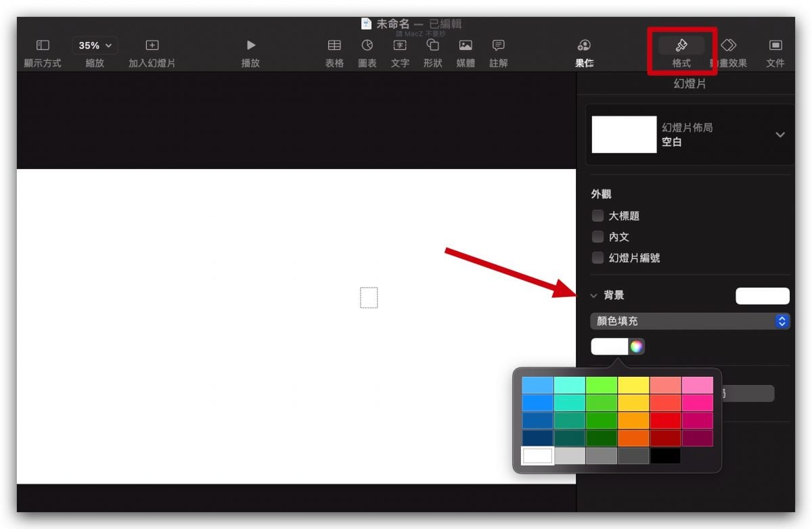Image resolution: width=812 pixels, height=529 pixels.
Task: Pick the pure red swatch in the third row
Action: (x=665, y=420)
